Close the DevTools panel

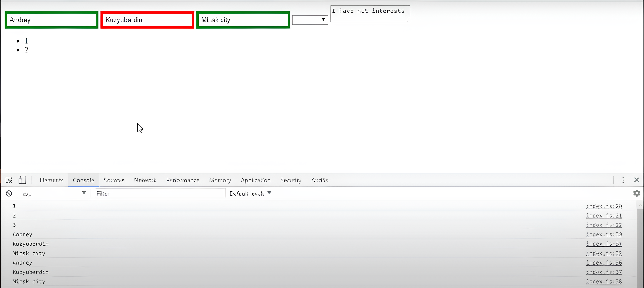[x=637, y=180]
